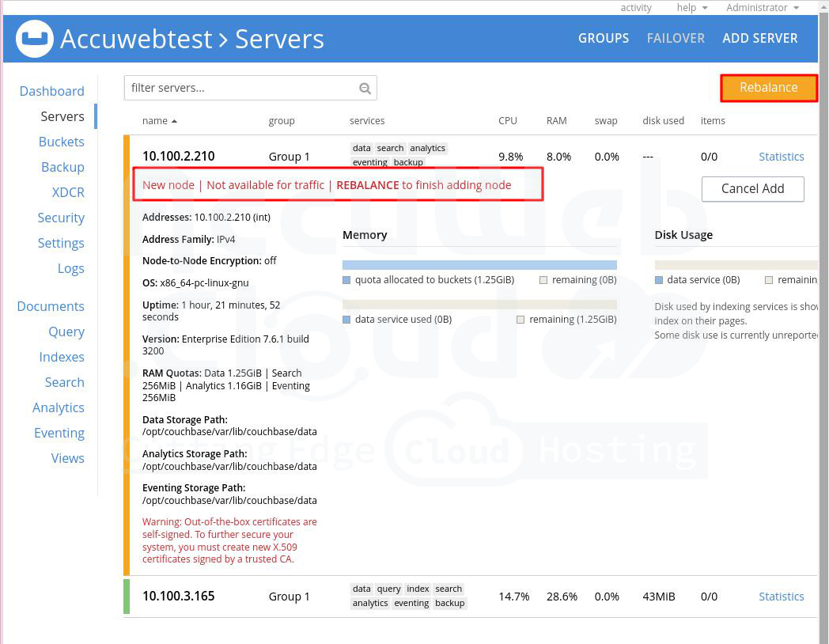Open the Buckets page in sidebar
The image size is (829, 644).
(62, 142)
